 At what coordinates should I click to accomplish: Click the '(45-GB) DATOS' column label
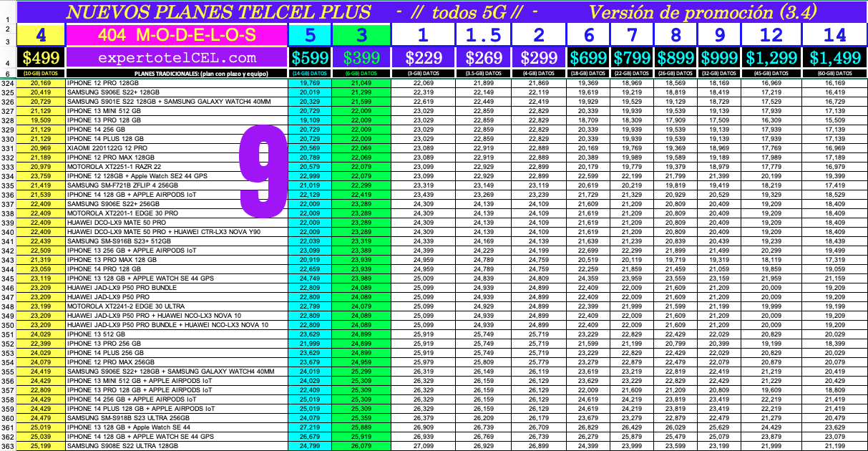(771, 74)
